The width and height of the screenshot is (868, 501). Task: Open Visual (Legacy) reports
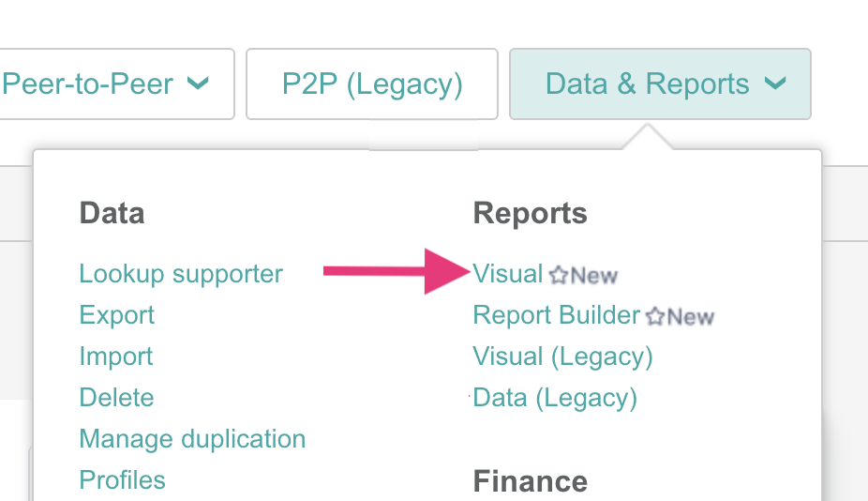(562, 357)
